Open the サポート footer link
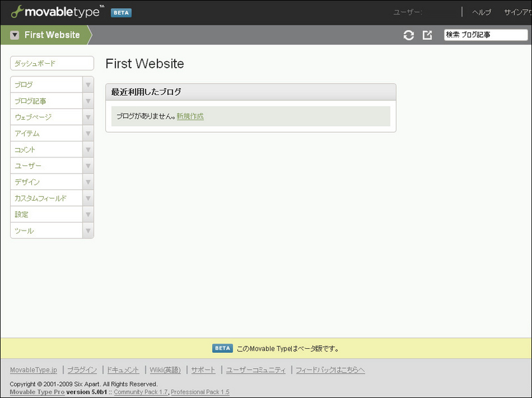This screenshot has height=398, width=532. pos(203,370)
